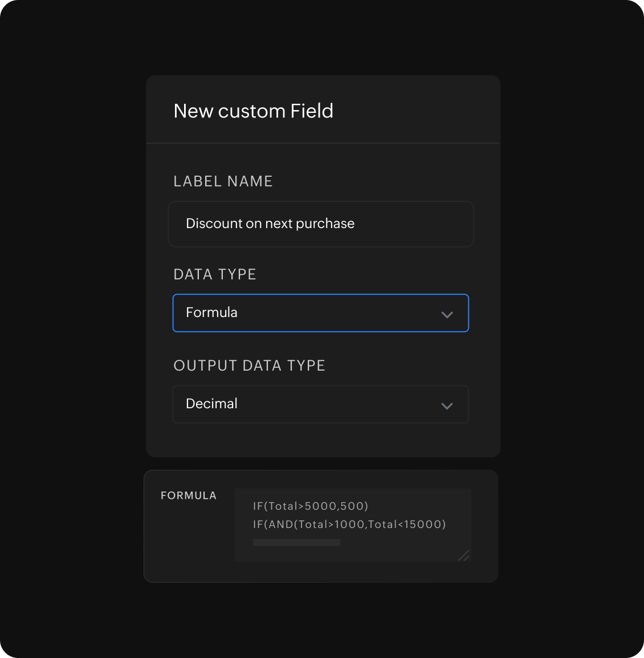The image size is (644, 658).
Task: Click the DATA TYPE label
Action: click(215, 274)
